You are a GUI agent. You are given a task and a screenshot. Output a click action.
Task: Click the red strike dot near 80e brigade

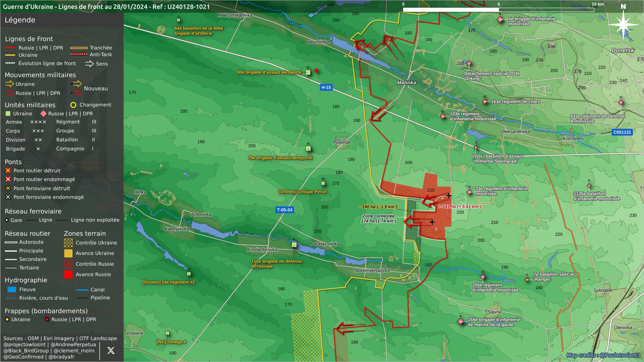click(316, 70)
